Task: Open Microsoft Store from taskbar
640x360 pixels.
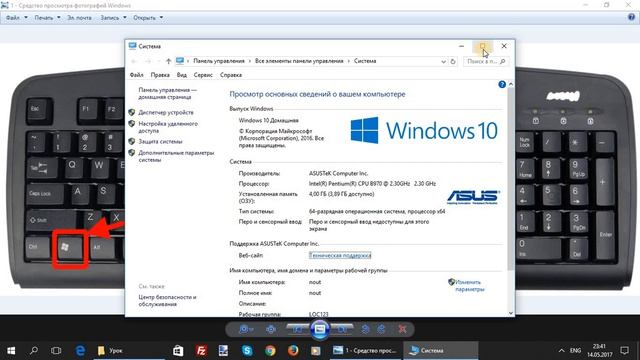Action: [178, 351]
